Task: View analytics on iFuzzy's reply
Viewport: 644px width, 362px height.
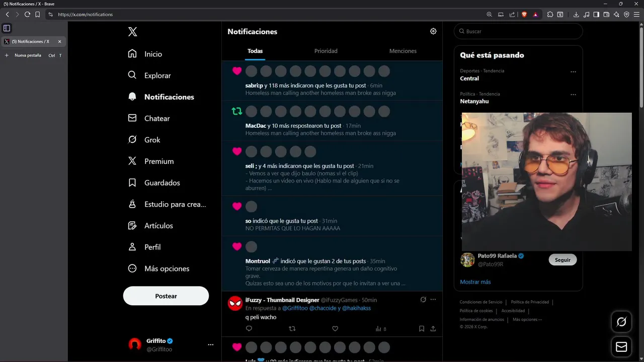Action: [381, 329]
